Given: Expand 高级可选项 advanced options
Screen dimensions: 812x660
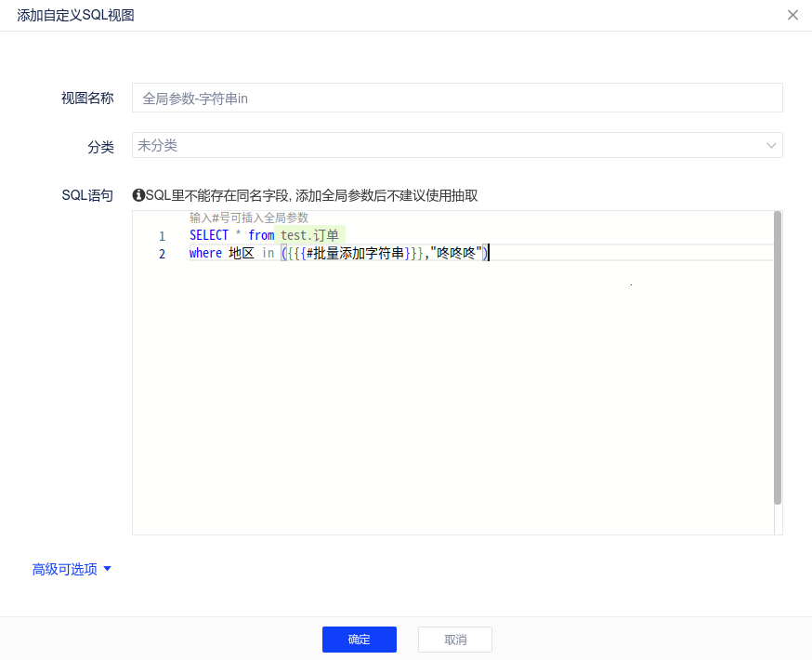Looking at the screenshot, I should click(x=65, y=569).
